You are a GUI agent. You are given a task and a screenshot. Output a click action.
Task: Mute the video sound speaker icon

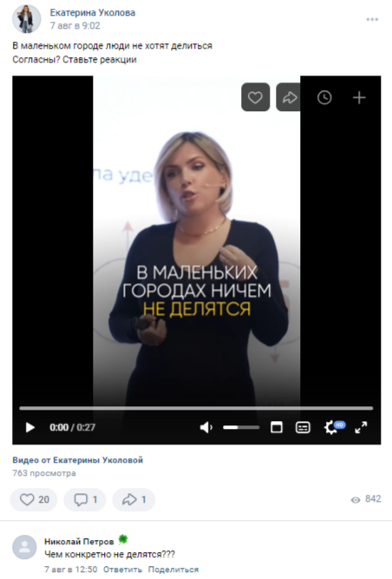pos(206,427)
